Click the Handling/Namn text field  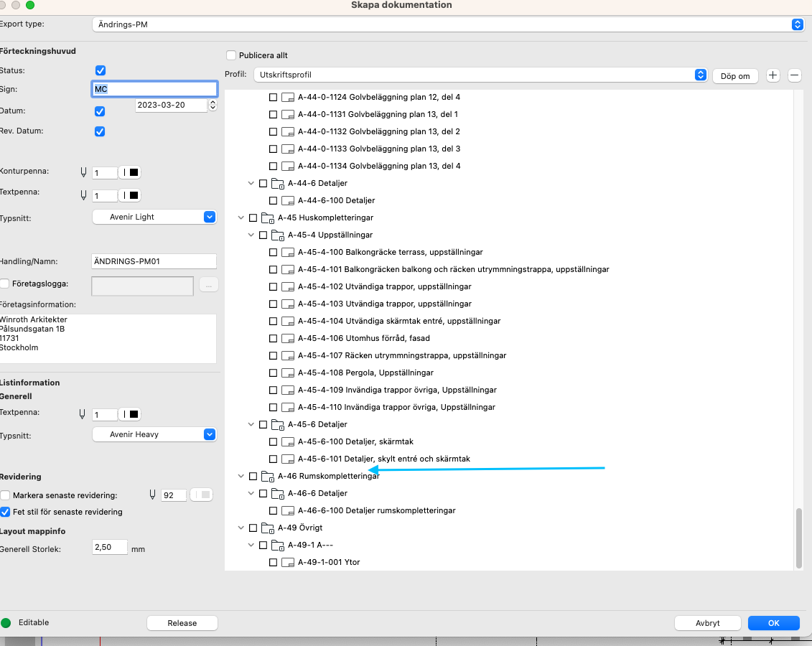tap(154, 261)
